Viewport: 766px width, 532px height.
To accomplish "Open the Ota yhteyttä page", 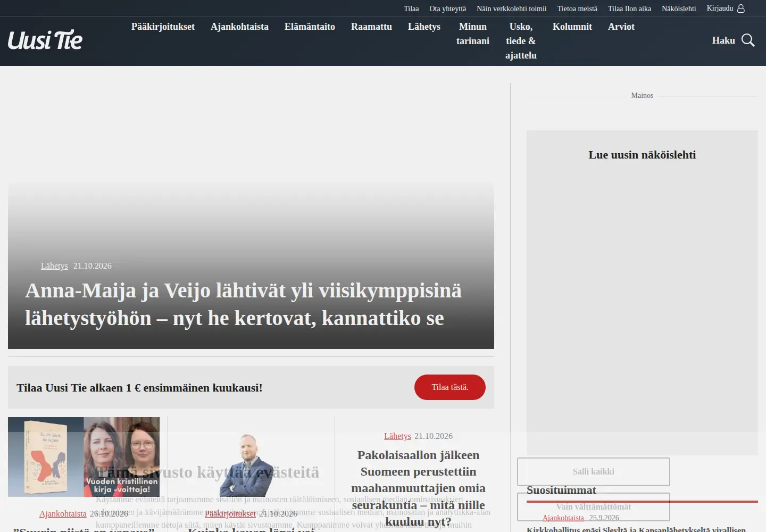I will pos(448,9).
